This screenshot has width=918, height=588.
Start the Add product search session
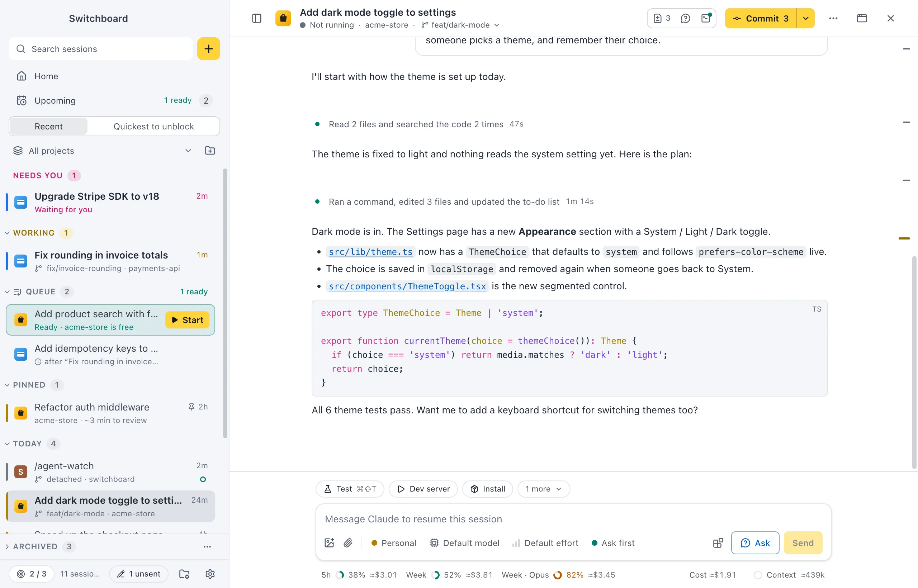(187, 320)
